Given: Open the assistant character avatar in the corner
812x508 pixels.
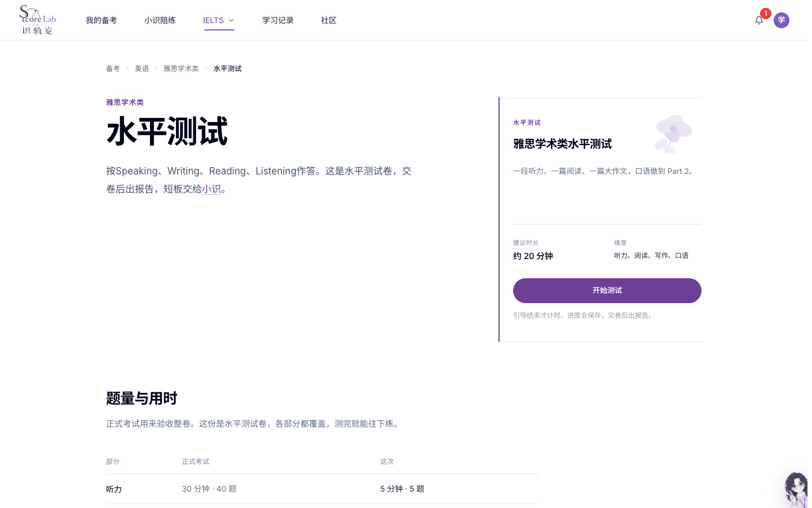Looking at the screenshot, I should coord(796,490).
